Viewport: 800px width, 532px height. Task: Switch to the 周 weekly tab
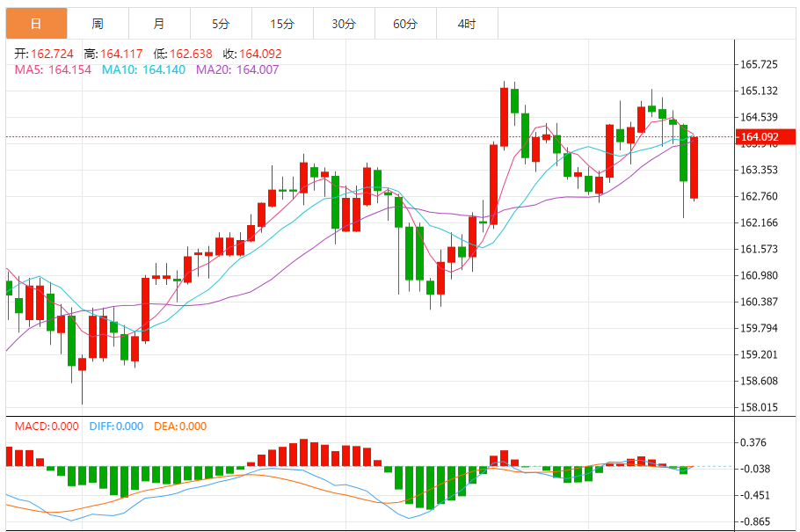click(x=98, y=24)
